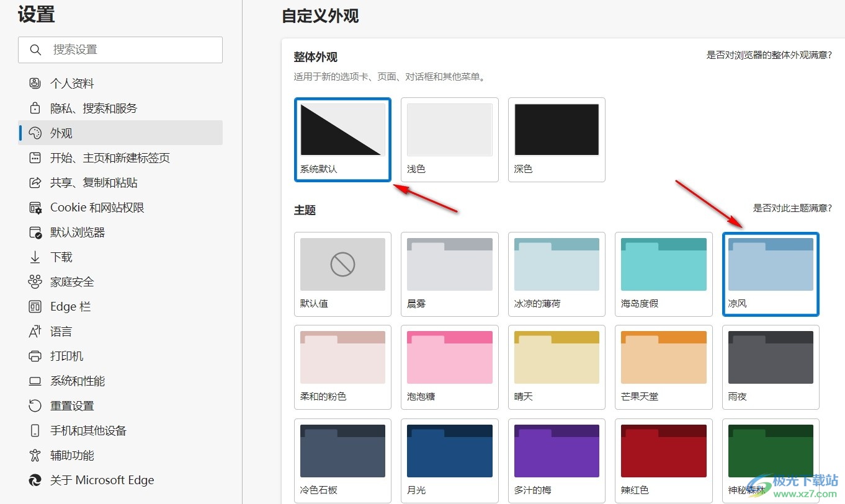
Task: Choose the 辣红色 theme
Action: (x=664, y=461)
